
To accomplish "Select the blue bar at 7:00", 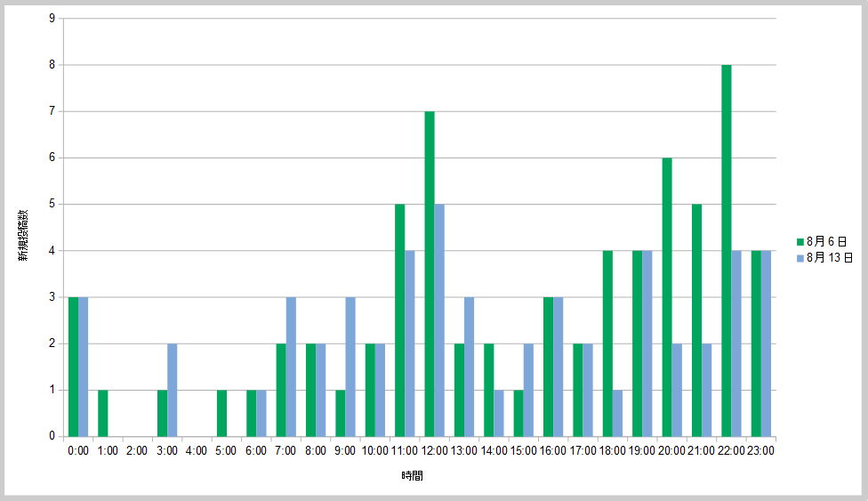I will pyautogui.click(x=291, y=367).
